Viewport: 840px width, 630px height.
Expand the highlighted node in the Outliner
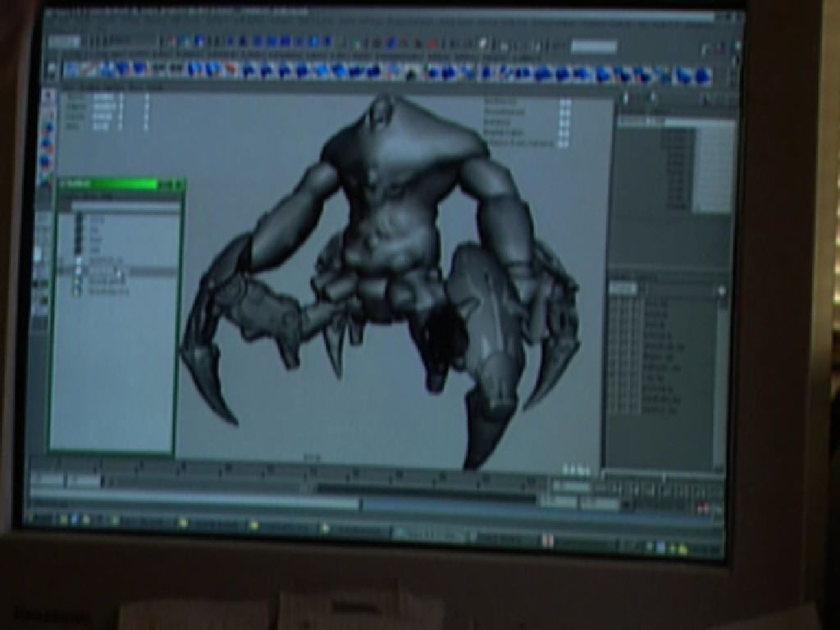[x=68, y=272]
